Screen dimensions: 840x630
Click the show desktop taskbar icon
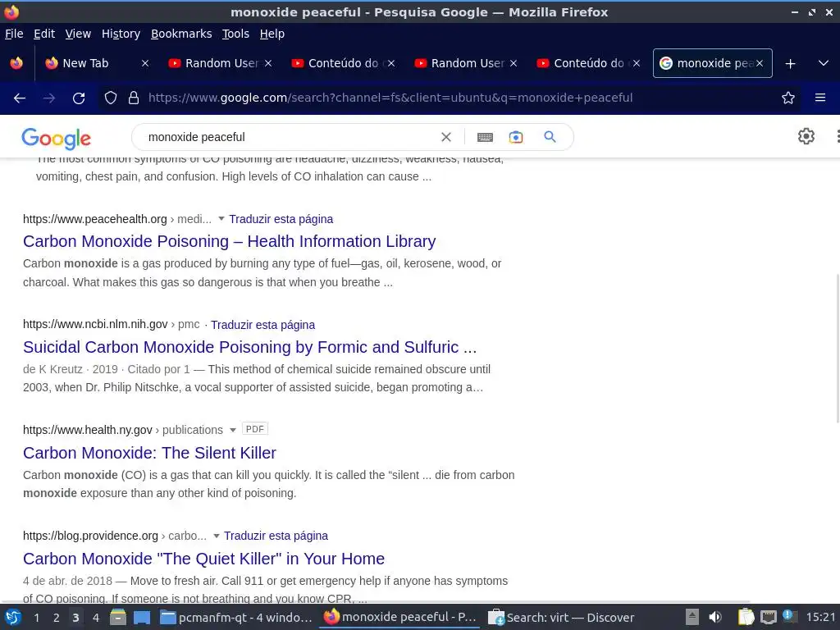tap(142, 618)
